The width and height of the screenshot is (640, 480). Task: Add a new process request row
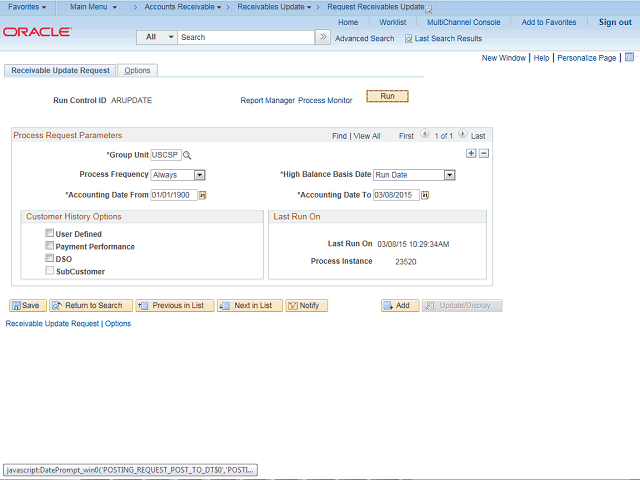(x=471, y=153)
